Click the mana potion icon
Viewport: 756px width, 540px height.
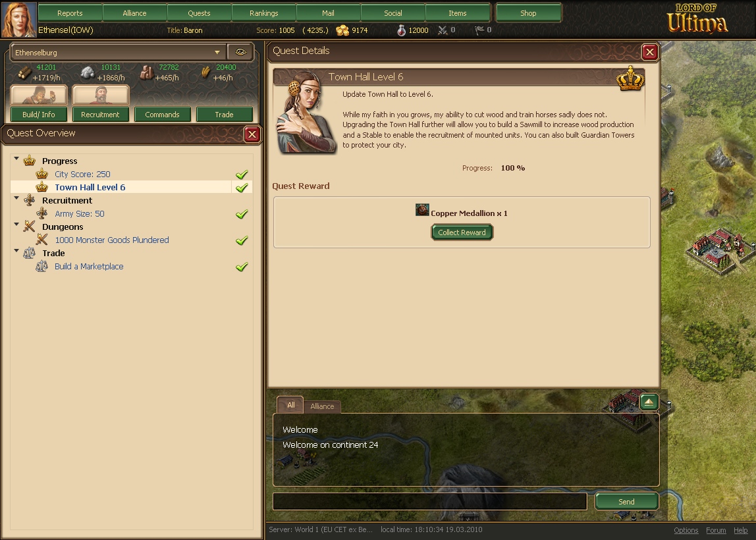click(401, 30)
